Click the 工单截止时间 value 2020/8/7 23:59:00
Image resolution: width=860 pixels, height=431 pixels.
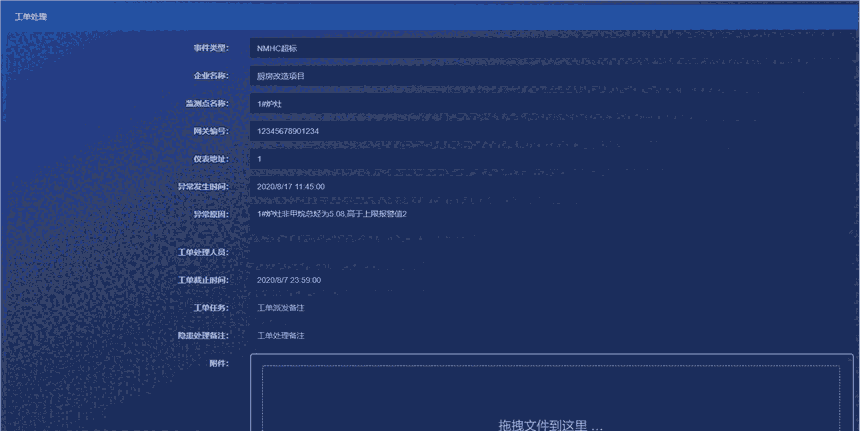tap(289, 280)
